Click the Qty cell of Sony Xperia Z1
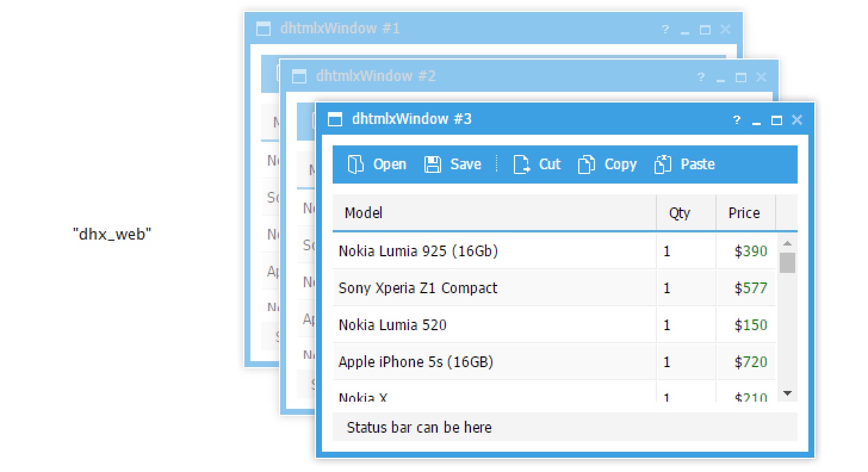 (x=686, y=288)
